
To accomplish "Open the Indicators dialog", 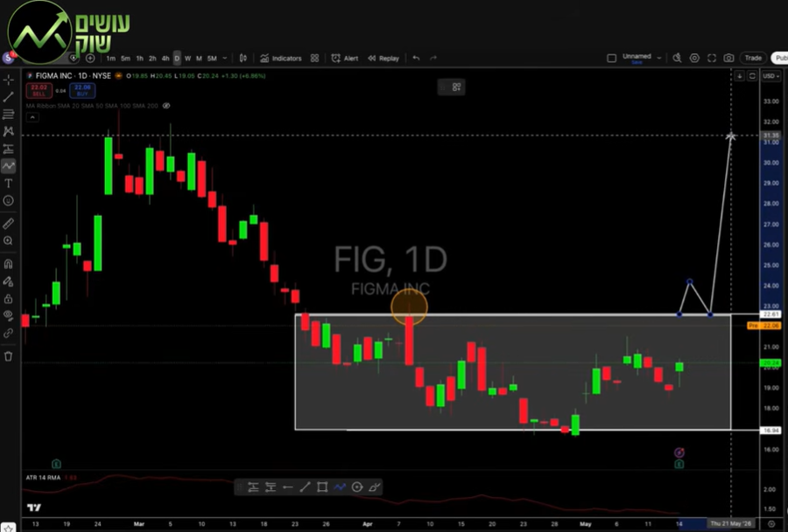I will 281,59.
